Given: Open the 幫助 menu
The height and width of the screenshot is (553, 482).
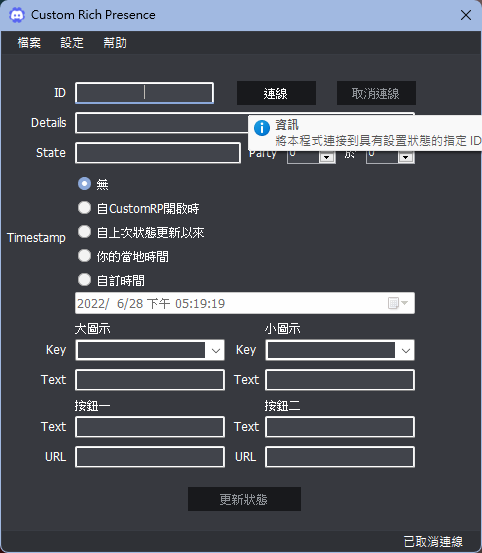Looking at the screenshot, I should (115, 43).
